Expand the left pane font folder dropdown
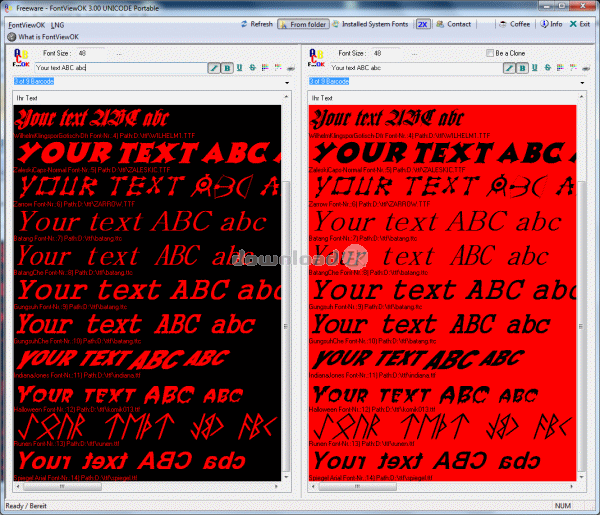The width and height of the screenshot is (600, 515). pyautogui.click(x=287, y=83)
